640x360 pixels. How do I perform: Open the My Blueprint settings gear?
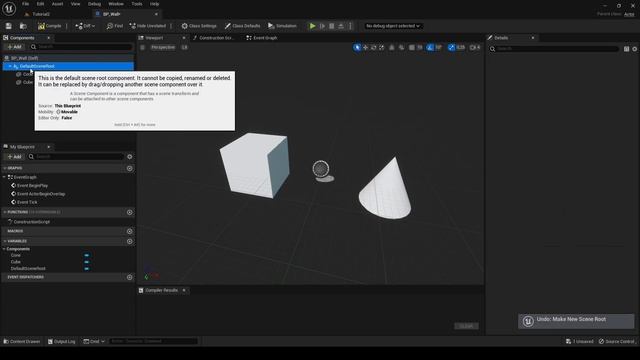point(129,157)
